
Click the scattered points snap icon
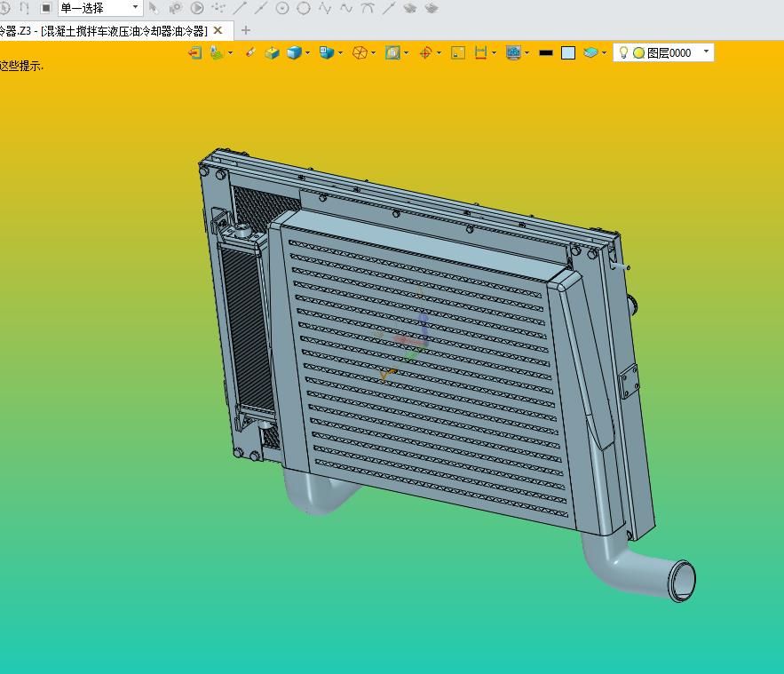[x=218, y=8]
